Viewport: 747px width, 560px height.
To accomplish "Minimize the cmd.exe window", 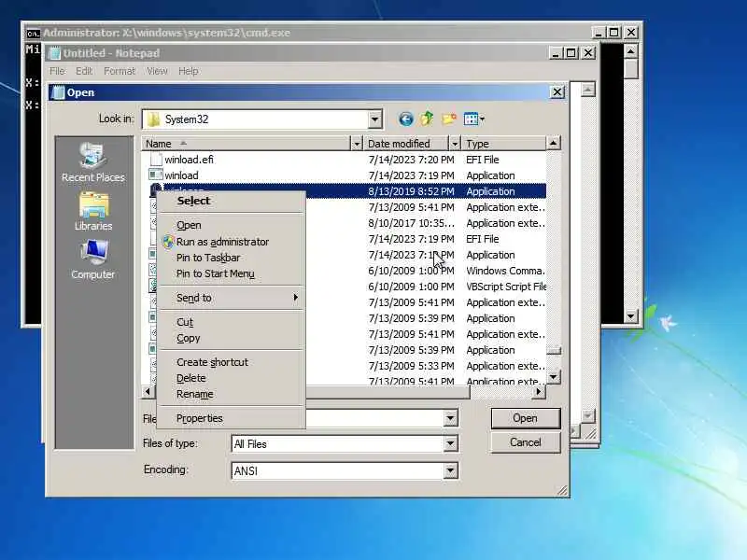I will [x=599, y=33].
